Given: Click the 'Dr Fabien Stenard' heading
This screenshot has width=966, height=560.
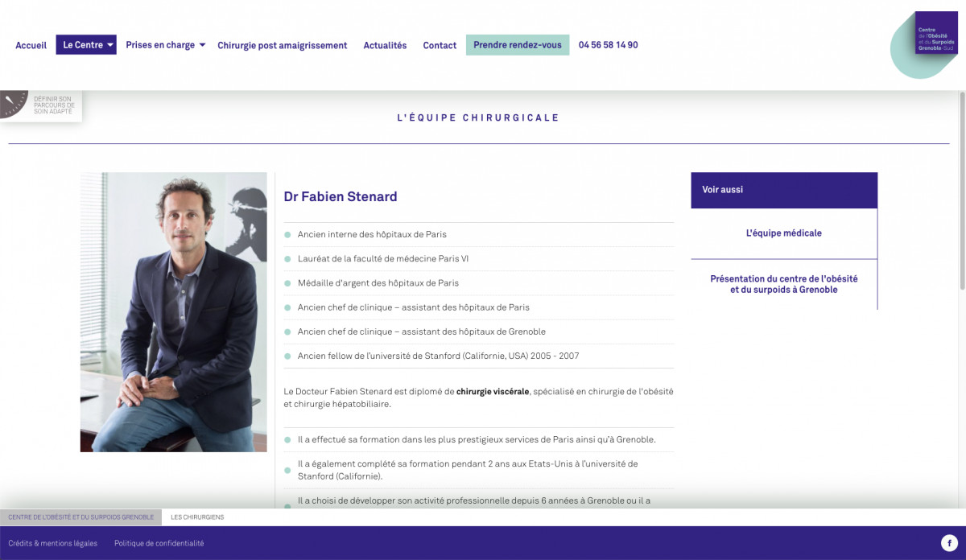Looking at the screenshot, I should [x=341, y=196].
